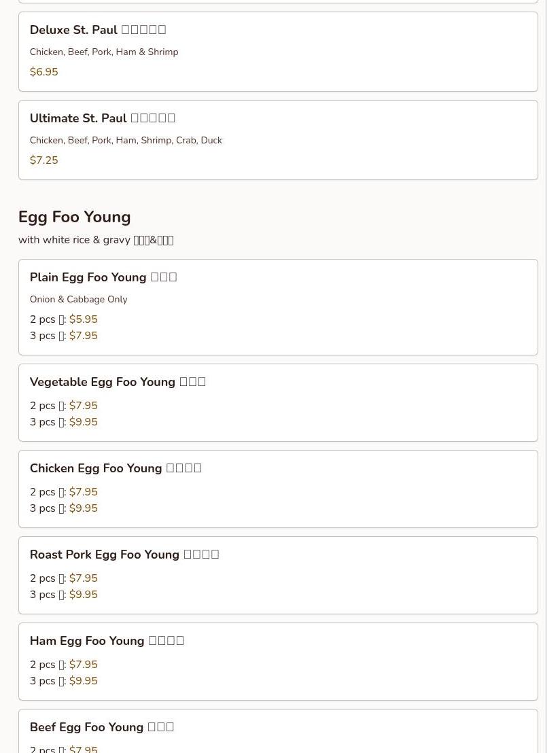Open the Roast Pork Egg Foo Young item
Viewport: 560px width, 753px height.
124,555
